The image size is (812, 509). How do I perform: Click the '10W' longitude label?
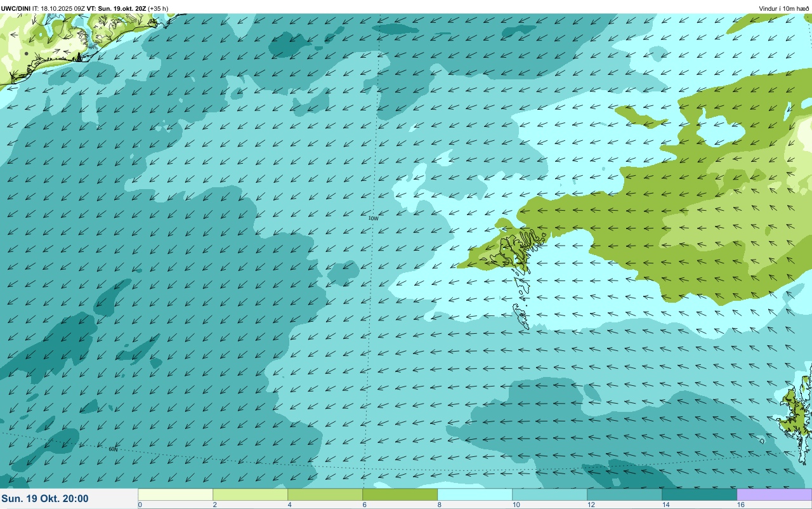click(374, 218)
